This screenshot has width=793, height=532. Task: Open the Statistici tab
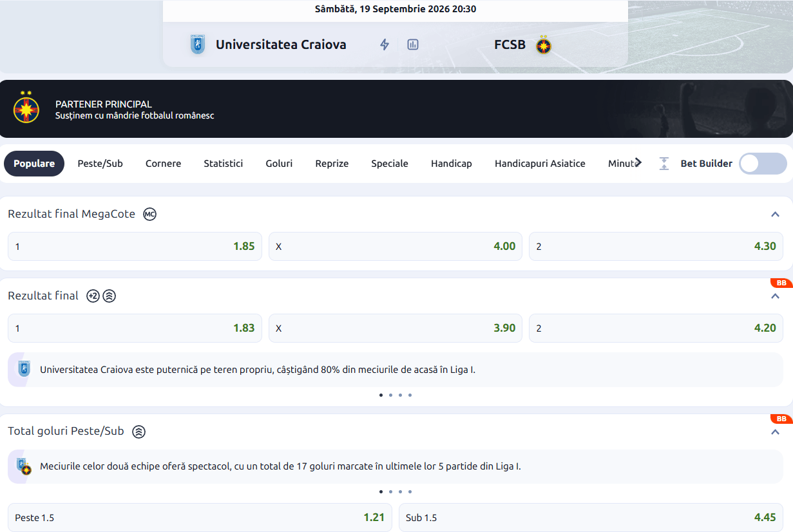pos(223,164)
